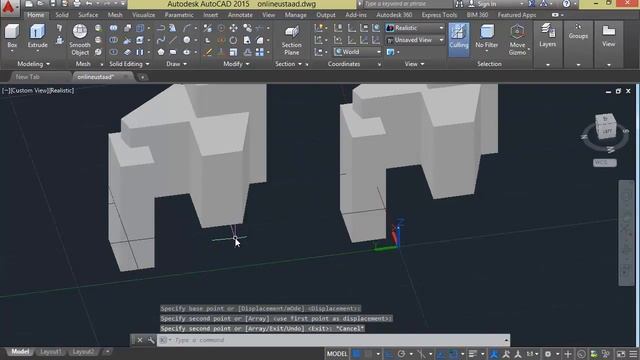This screenshot has height=360, width=640.
Task: Expand the Modeling panel
Action: pos(33,64)
